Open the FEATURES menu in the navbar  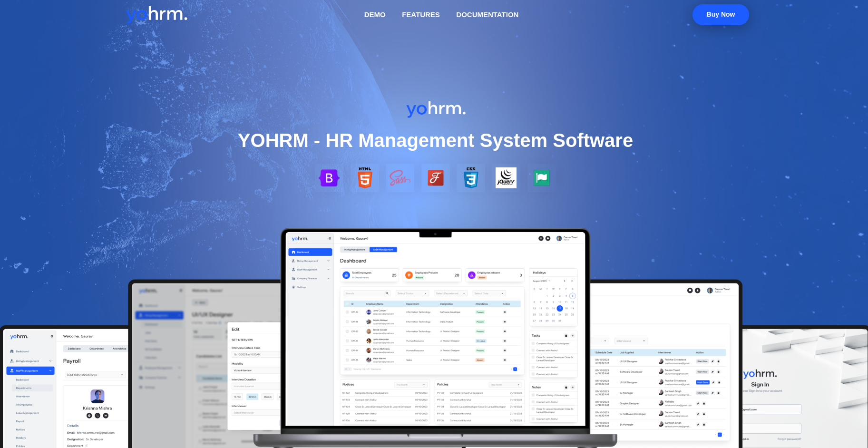[x=420, y=15]
